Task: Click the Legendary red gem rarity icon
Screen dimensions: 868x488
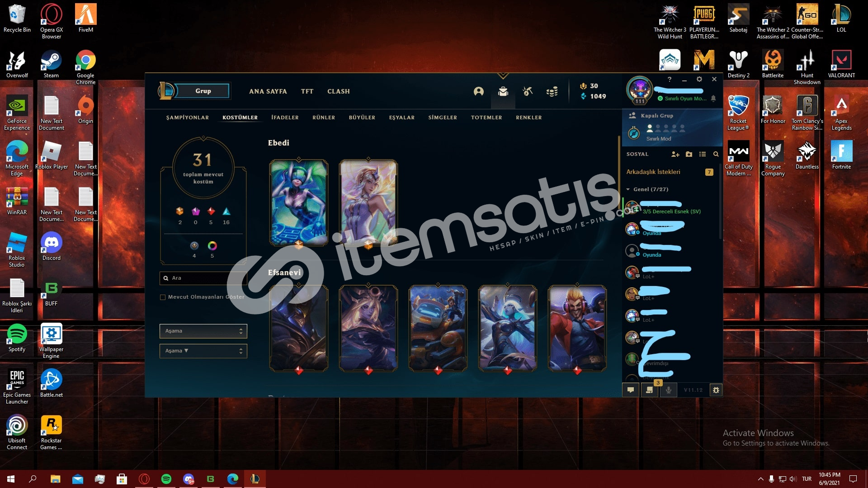Action: pyautogui.click(x=211, y=211)
